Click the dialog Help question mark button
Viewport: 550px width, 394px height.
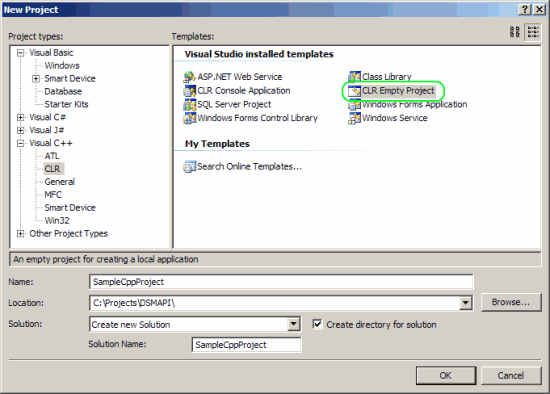coord(525,9)
